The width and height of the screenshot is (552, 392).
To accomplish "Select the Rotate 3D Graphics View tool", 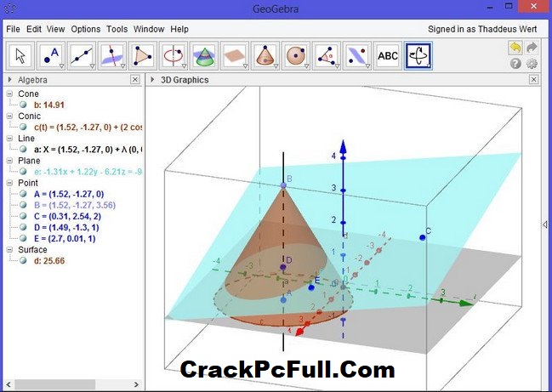I will [x=418, y=55].
